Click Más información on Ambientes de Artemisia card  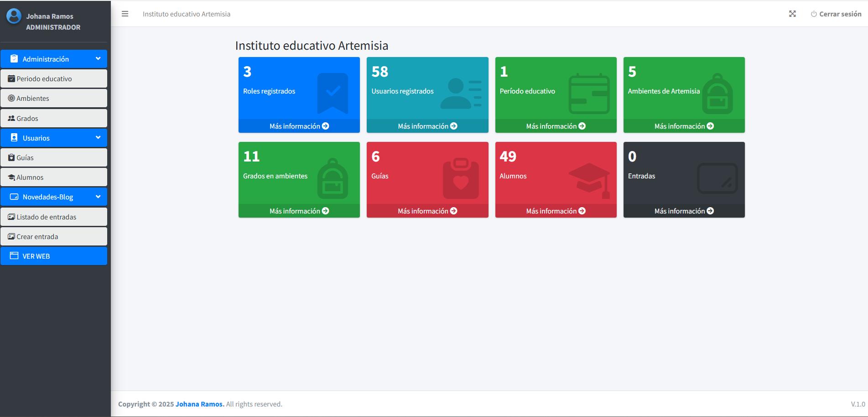click(684, 126)
